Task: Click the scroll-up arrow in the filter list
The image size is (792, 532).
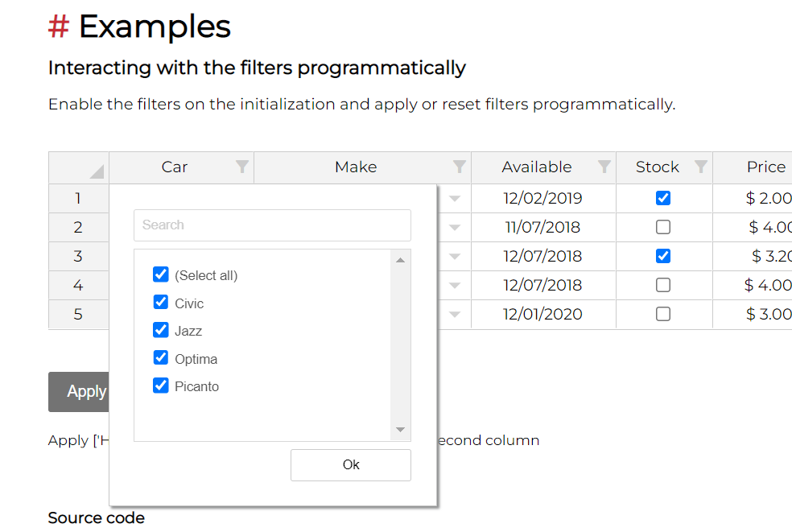Action: (x=400, y=259)
